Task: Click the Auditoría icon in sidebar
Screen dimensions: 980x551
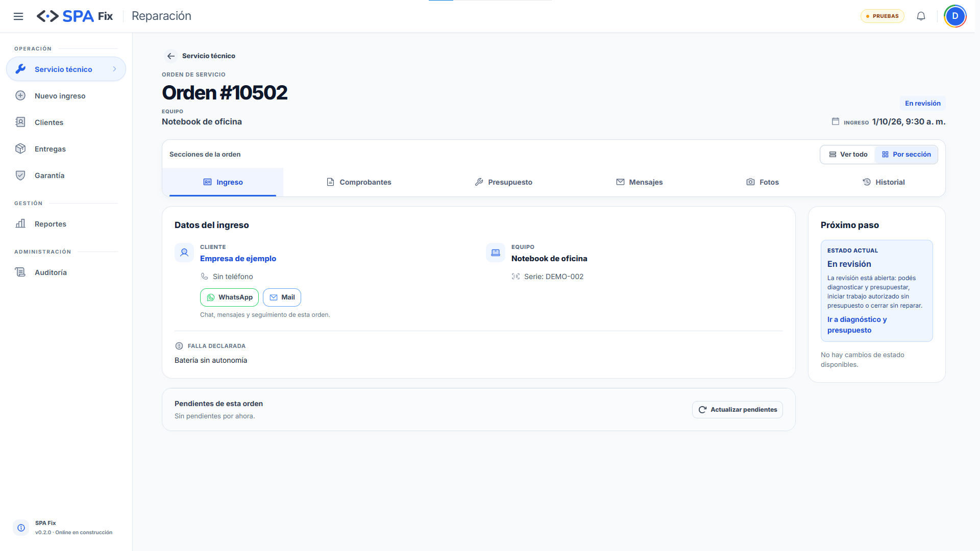Action: [20, 272]
